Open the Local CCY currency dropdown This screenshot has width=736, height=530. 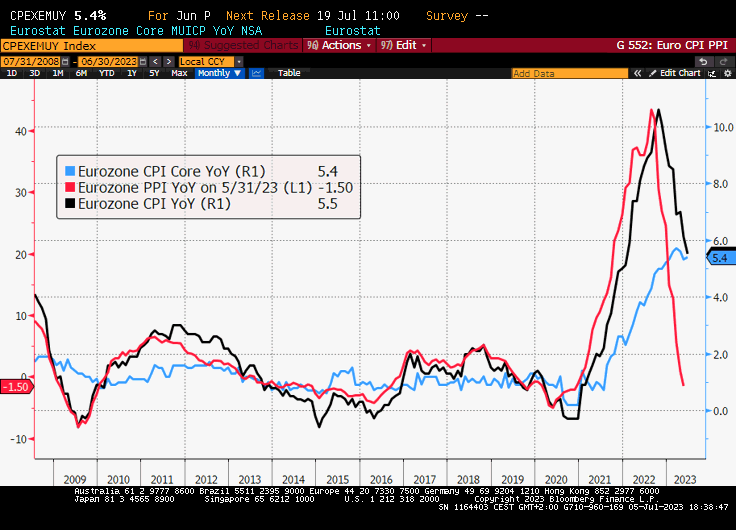[239, 61]
